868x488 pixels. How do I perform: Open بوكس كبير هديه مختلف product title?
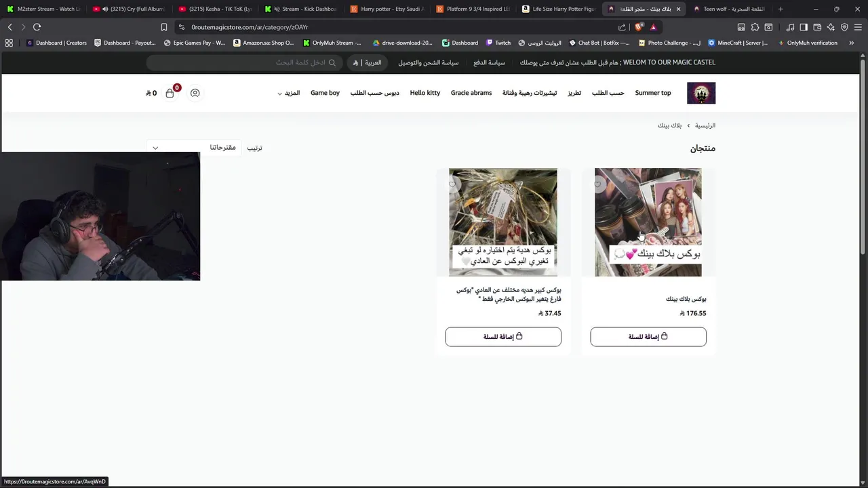click(x=509, y=294)
